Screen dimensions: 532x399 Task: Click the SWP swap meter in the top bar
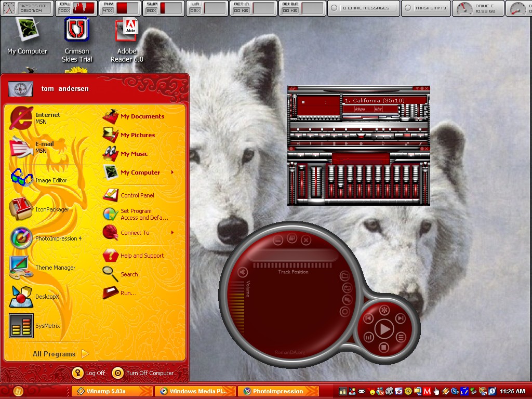[x=164, y=8]
